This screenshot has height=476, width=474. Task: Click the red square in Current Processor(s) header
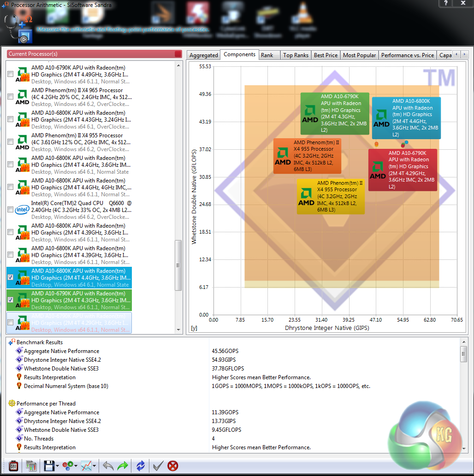point(178,54)
